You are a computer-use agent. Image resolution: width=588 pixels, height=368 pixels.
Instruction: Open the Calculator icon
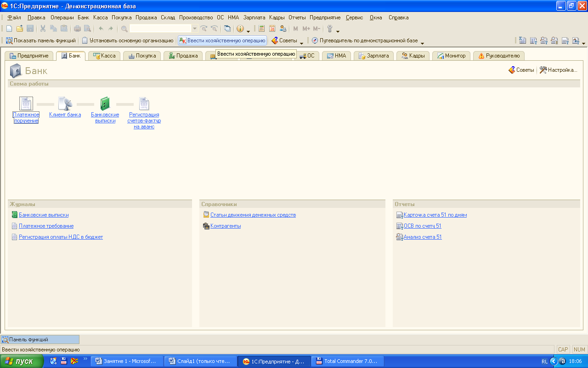[x=261, y=29]
